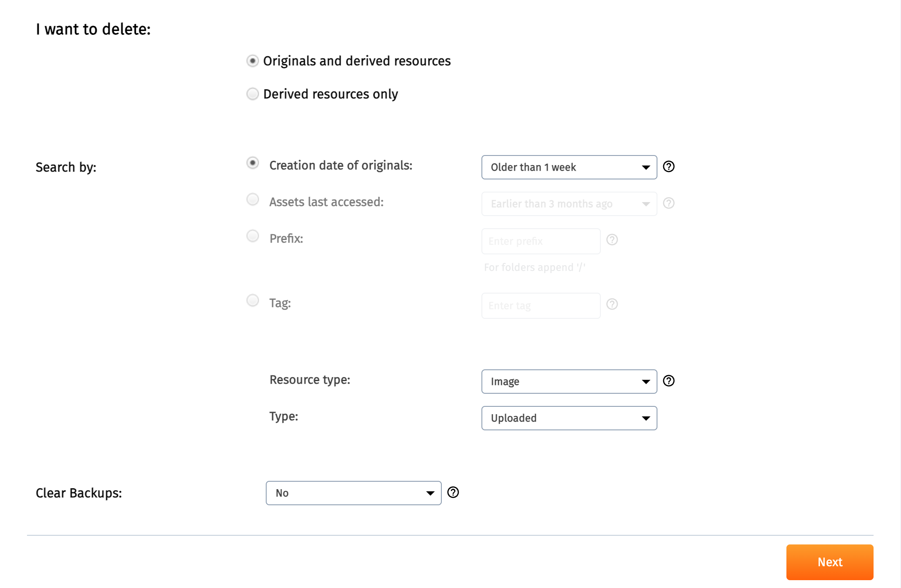Select Creation date of originals radio

[x=253, y=163]
